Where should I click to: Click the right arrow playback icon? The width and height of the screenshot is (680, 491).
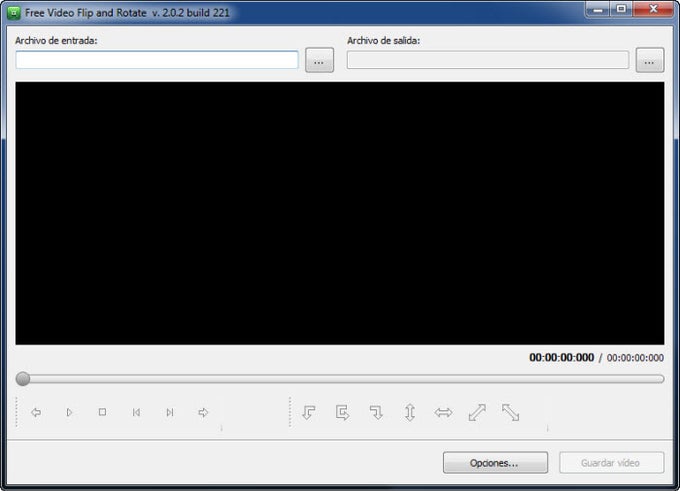click(x=203, y=412)
